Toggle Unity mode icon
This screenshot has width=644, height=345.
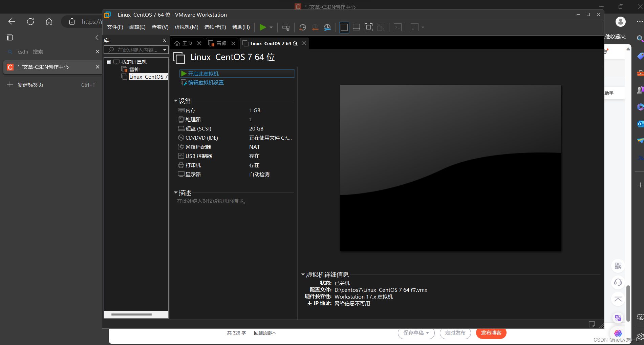pyautogui.click(x=381, y=27)
